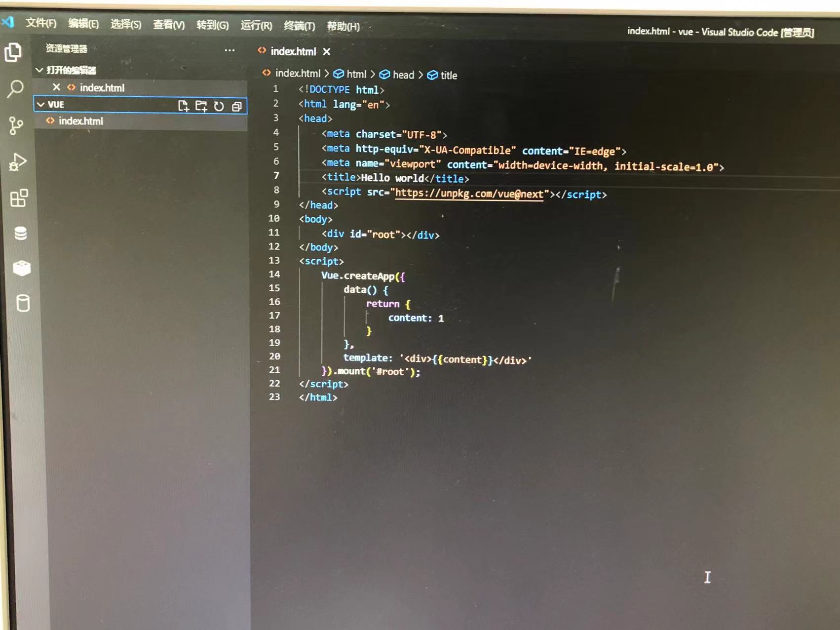Create a new file in VUE folder

click(x=183, y=106)
